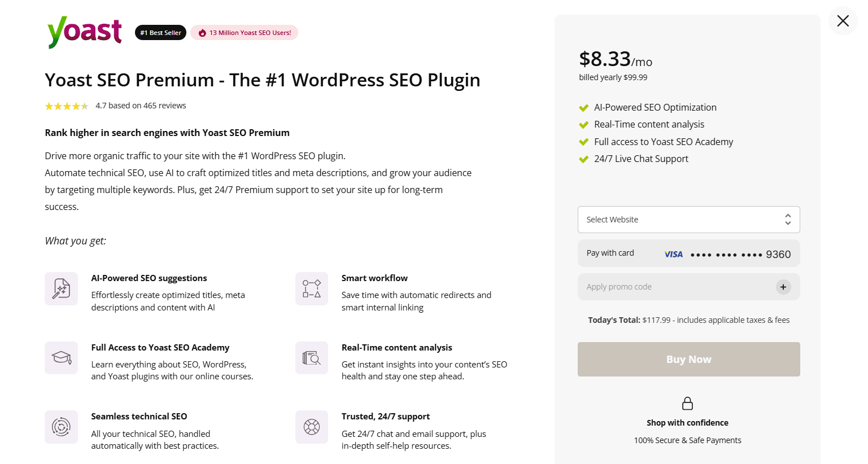Screen dimensions: 868x464
Task: Select the AI-Powered SEO suggestions wand icon
Action: coord(61,288)
